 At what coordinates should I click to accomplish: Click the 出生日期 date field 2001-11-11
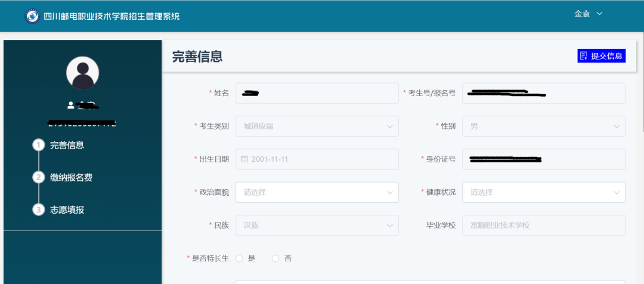point(317,159)
